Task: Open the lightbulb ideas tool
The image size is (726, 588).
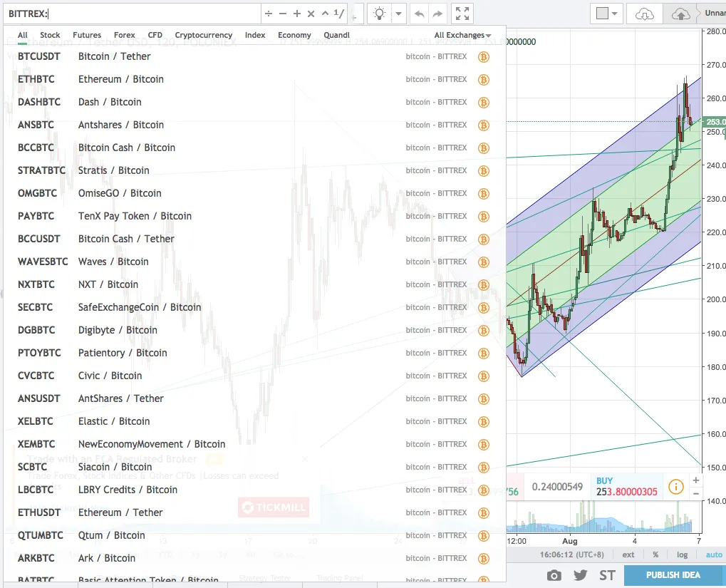Action: (x=379, y=14)
